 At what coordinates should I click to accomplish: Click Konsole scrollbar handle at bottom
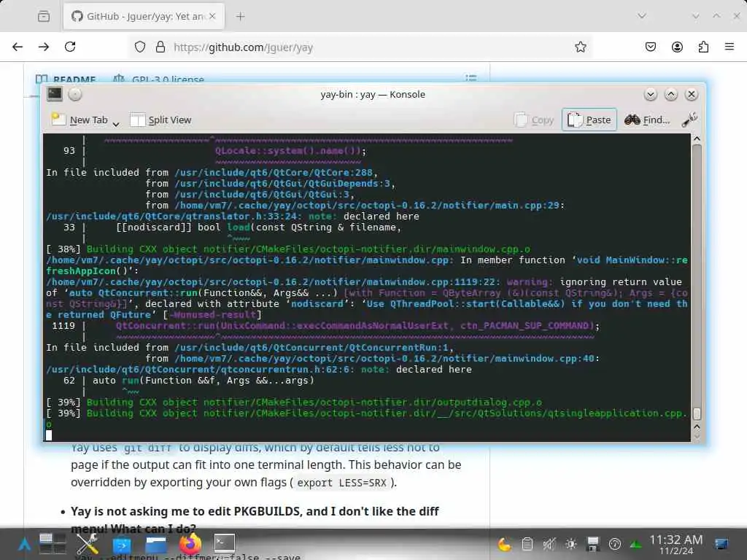(x=697, y=413)
